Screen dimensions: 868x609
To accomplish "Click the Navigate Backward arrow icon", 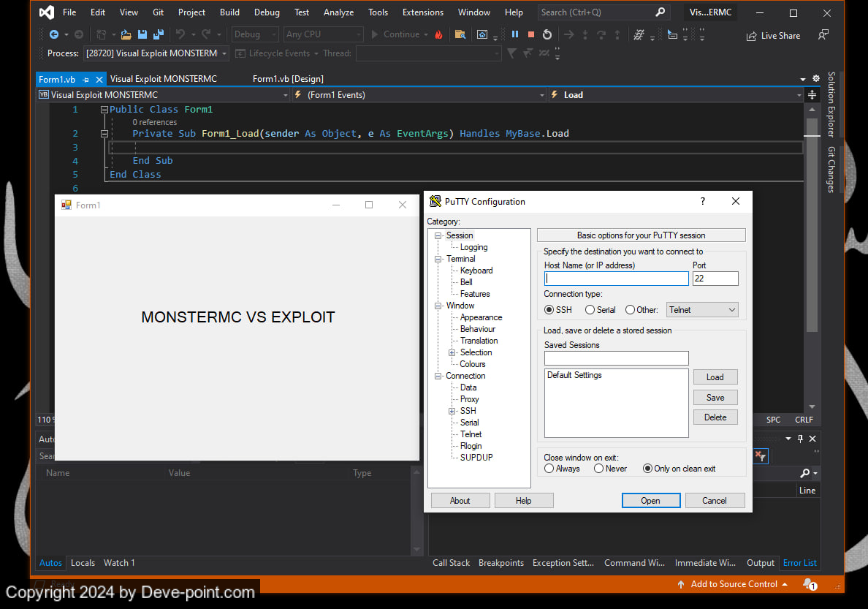I will tap(54, 34).
